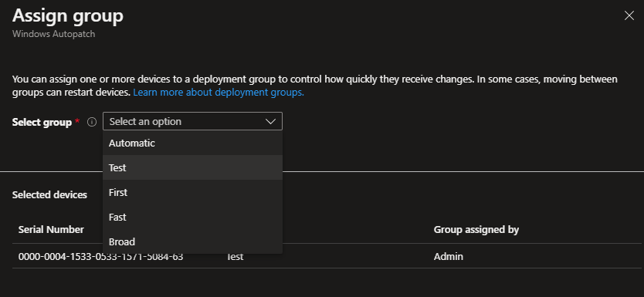Click the Admin value in the device row

(x=449, y=257)
